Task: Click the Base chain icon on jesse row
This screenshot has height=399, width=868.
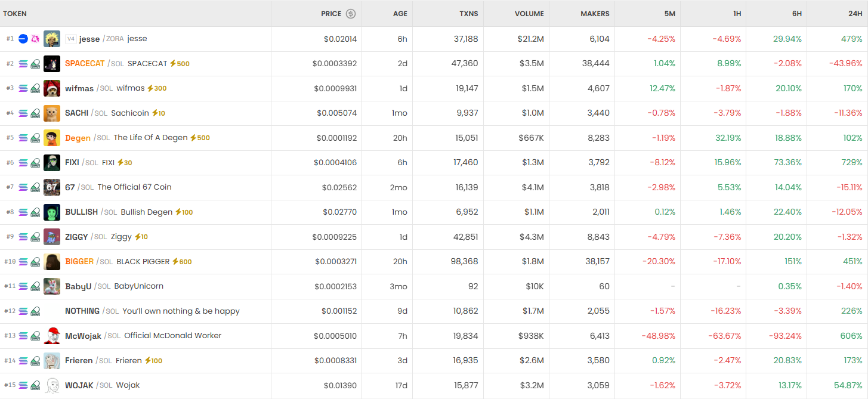Action: tap(23, 39)
